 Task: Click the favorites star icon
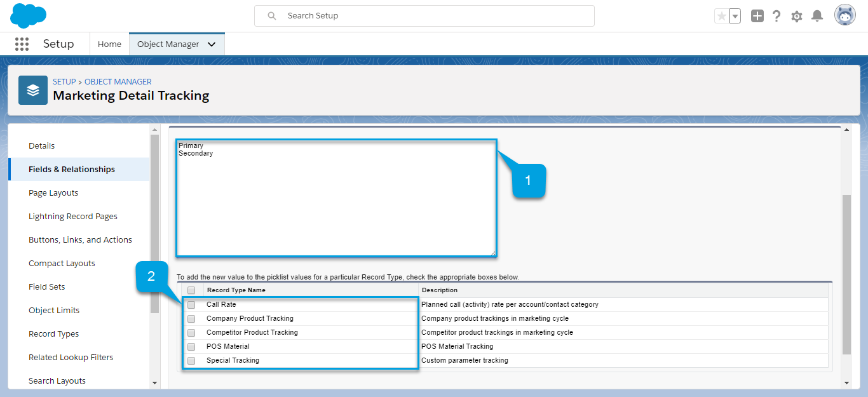[x=721, y=16]
